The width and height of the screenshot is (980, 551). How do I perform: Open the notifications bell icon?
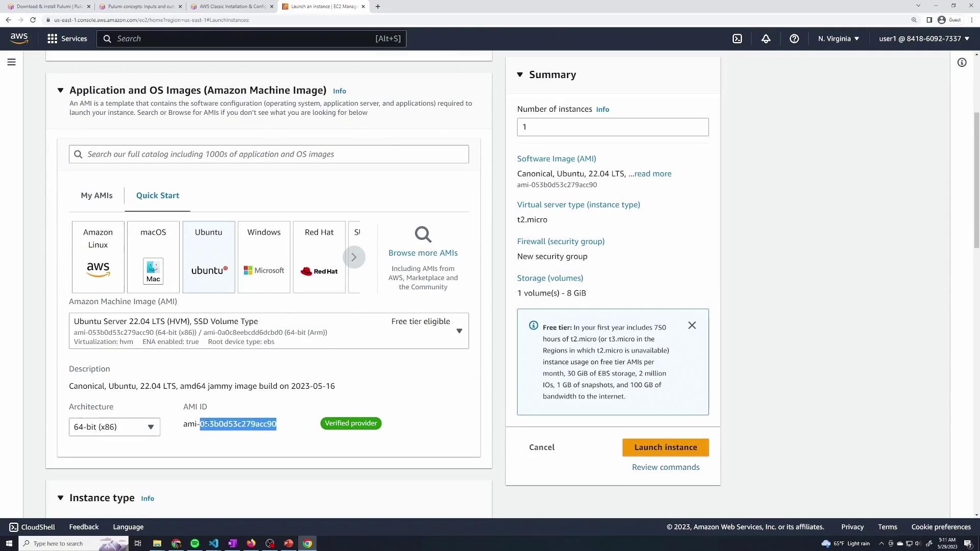point(766,39)
